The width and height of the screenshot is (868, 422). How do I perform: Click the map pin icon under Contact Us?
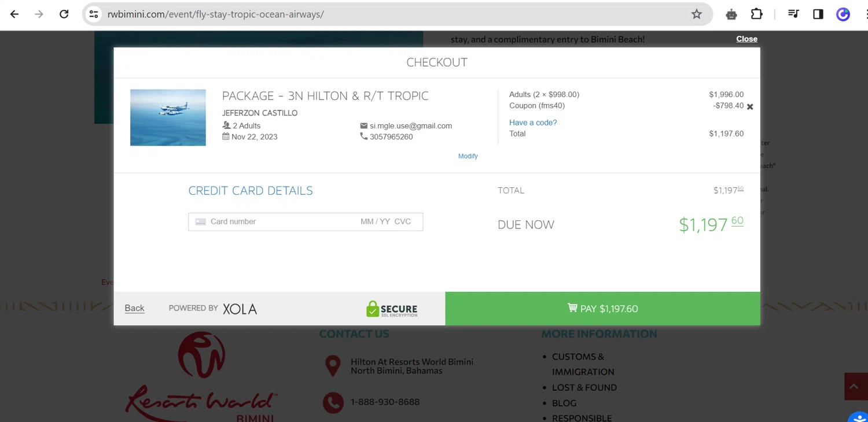(333, 366)
